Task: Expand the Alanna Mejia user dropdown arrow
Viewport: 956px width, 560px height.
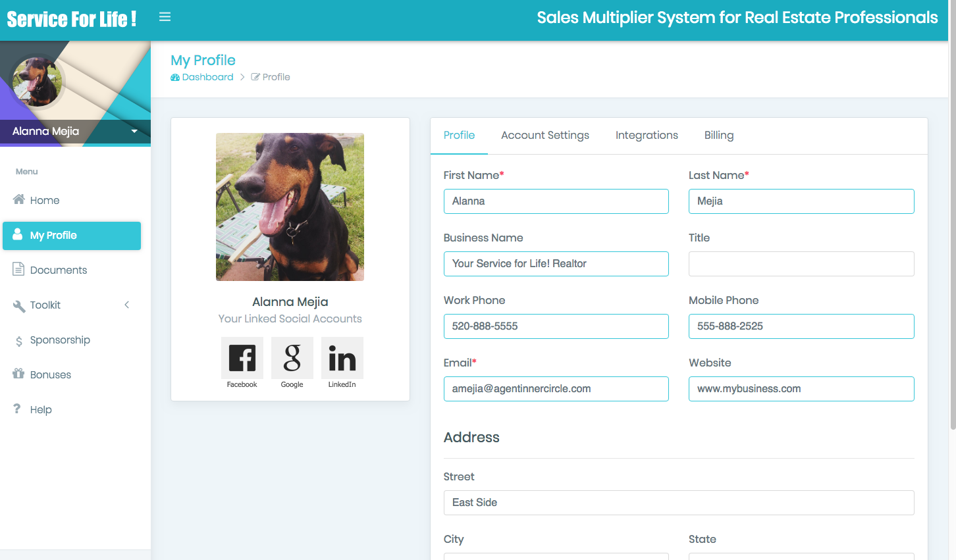Action: pyautogui.click(x=134, y=131)
